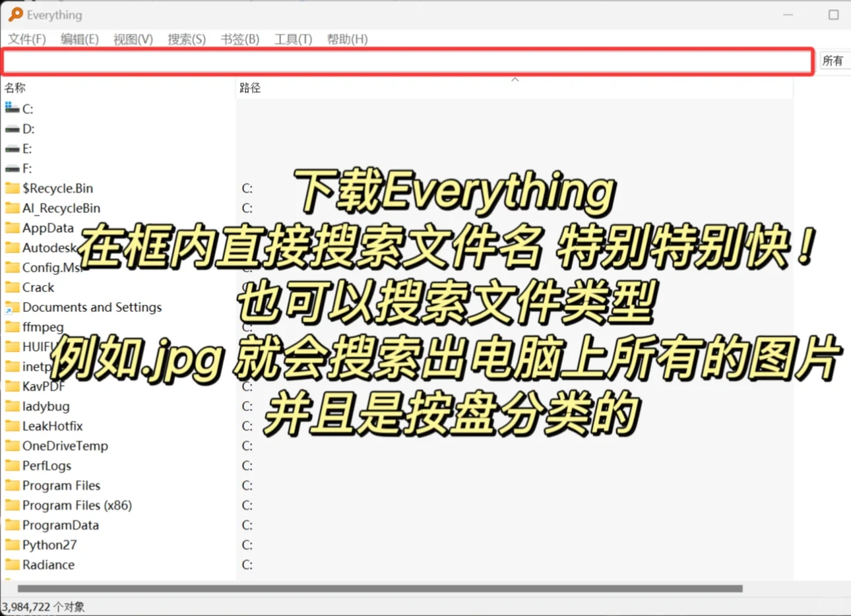
Task: Click the Autodesk folder icon
Action: (x=12, y=247)
